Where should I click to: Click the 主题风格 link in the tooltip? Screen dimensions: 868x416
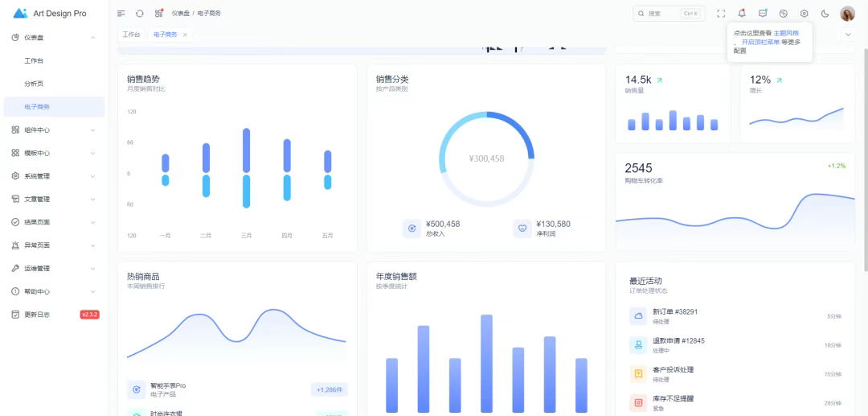tap(786, 33)
